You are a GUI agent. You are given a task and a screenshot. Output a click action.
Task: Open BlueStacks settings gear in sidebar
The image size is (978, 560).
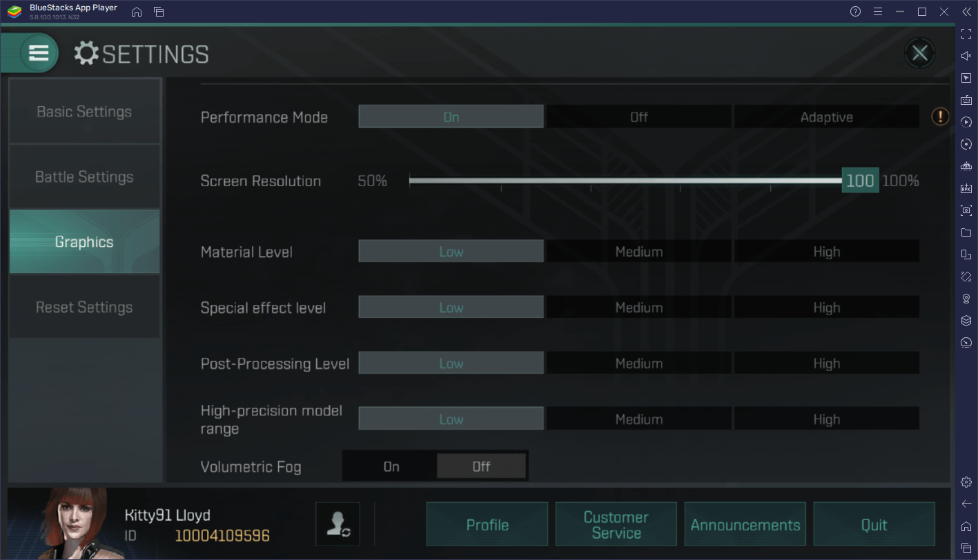coord(966,482)
